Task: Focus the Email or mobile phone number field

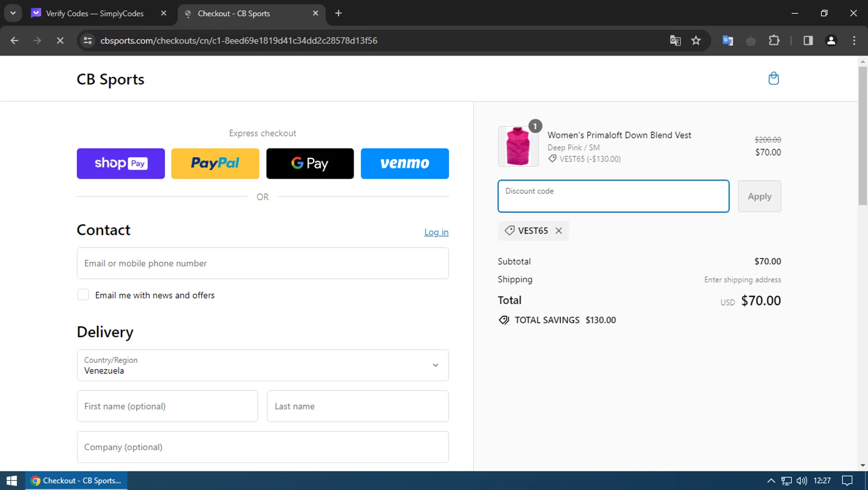Action: [263, 263]
